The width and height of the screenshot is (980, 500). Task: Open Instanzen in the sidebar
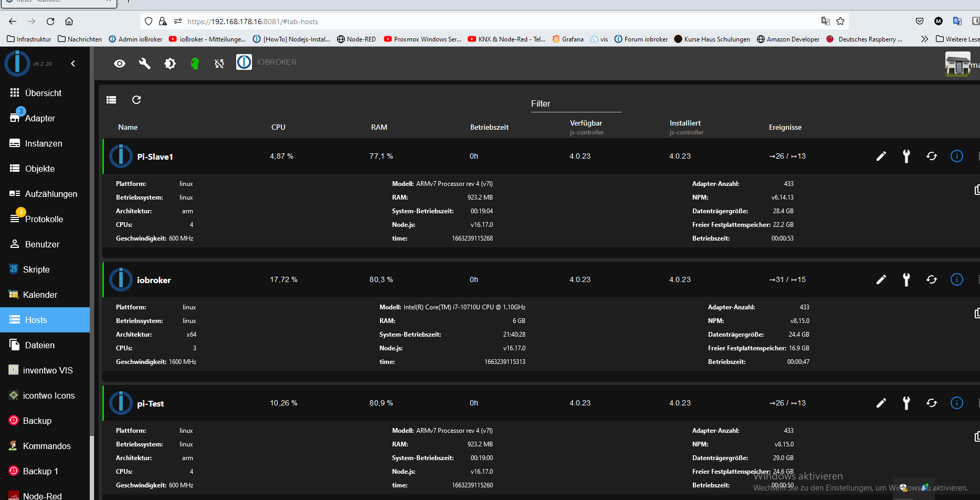(45, 143)
